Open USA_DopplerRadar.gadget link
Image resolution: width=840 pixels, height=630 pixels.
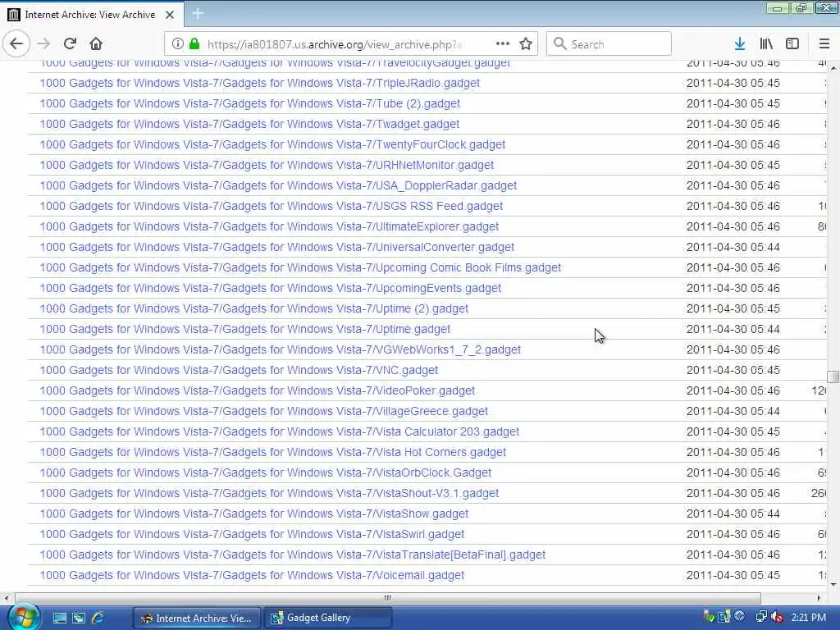(278, 185)
